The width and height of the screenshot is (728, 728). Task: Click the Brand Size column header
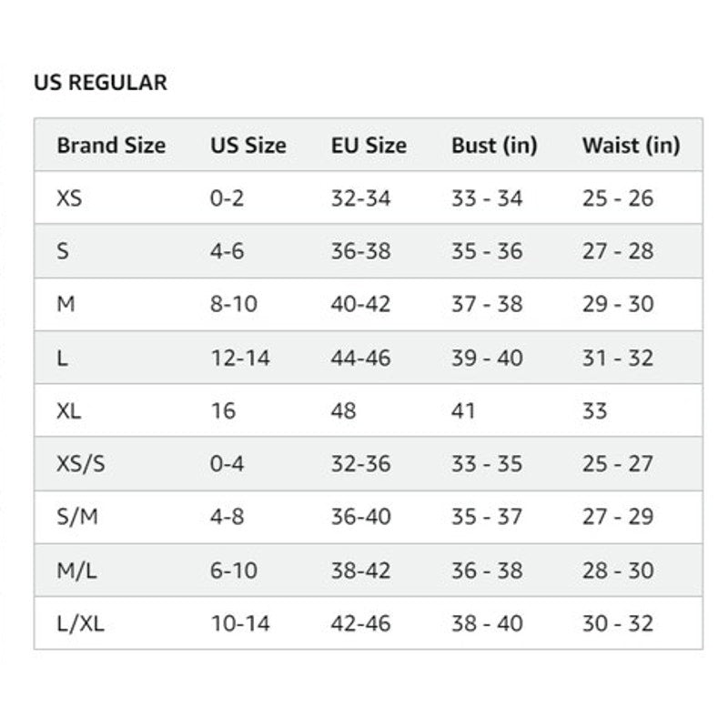tap(111, 145)
